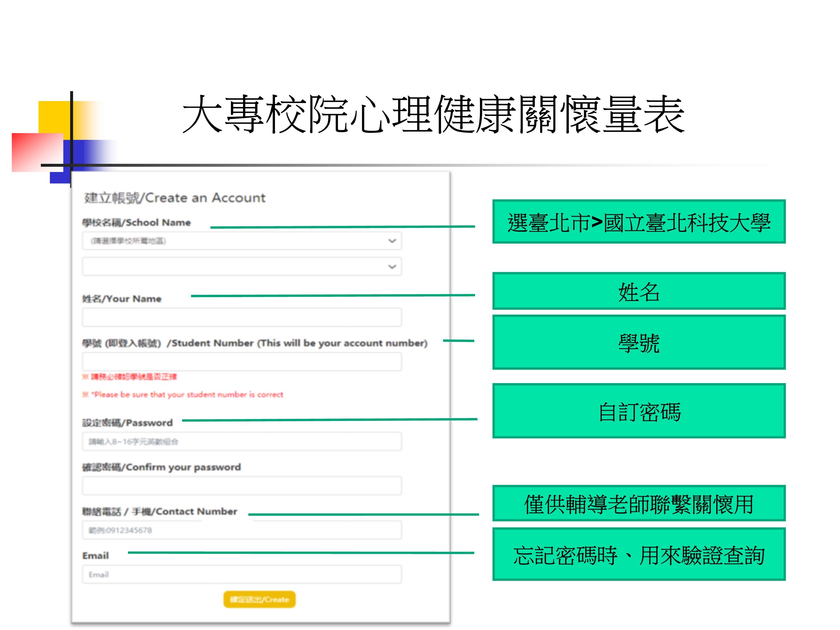Screen dimensions: 840x630
Task: Select the green 姓名 callout box
Action: tap(639, 291)
